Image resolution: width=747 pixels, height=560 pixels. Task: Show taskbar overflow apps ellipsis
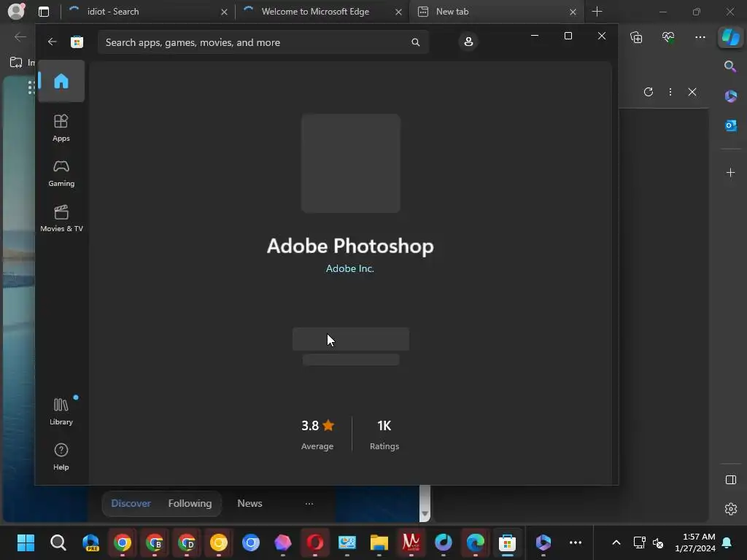tap(576, 542)
